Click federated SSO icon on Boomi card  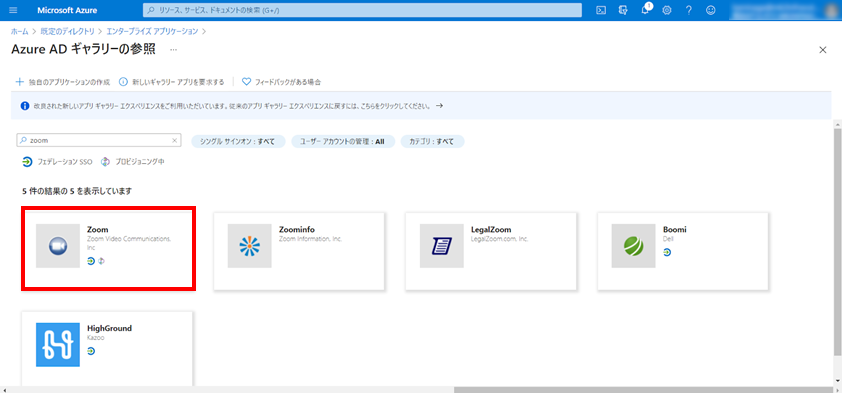667,252
